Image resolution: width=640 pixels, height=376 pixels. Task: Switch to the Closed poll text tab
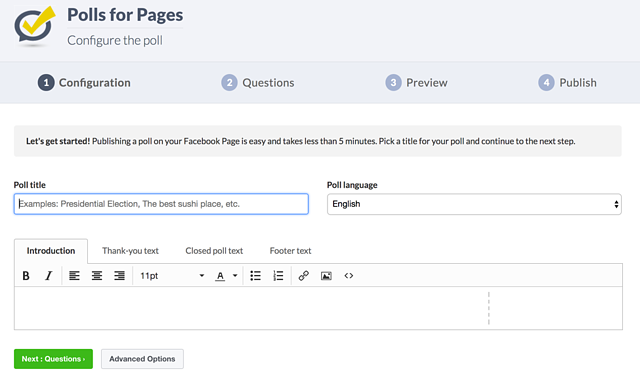coord(214,251)
